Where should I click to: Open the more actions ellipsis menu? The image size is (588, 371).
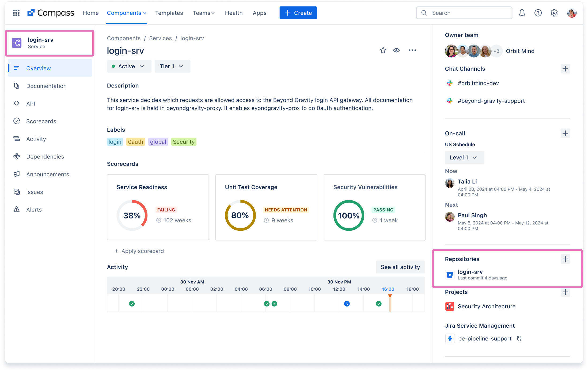[x=412, y=50]
